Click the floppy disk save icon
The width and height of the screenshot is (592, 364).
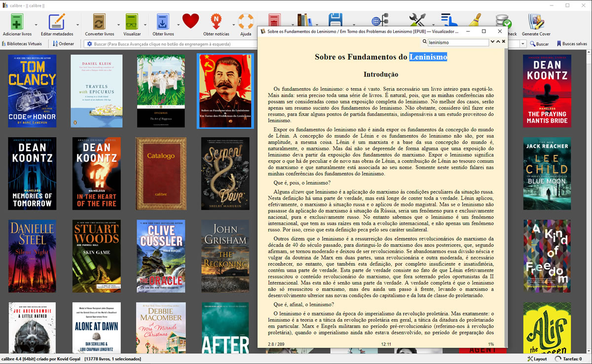click(x=335, y=20)
